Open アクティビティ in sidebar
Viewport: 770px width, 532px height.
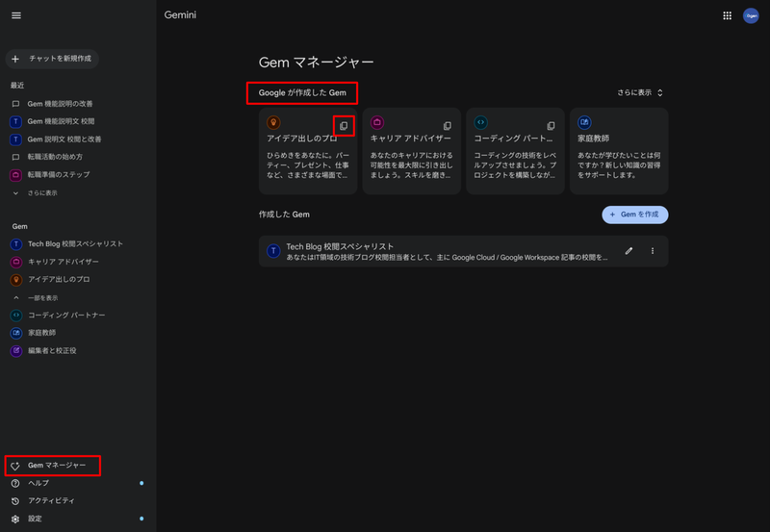(x=51, y=500)
